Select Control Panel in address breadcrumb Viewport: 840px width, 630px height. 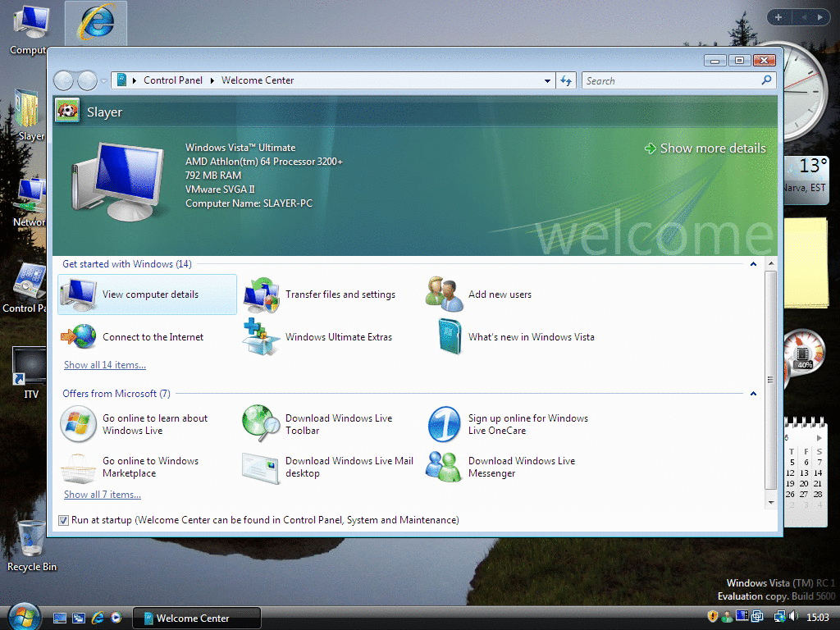(172, 80)
